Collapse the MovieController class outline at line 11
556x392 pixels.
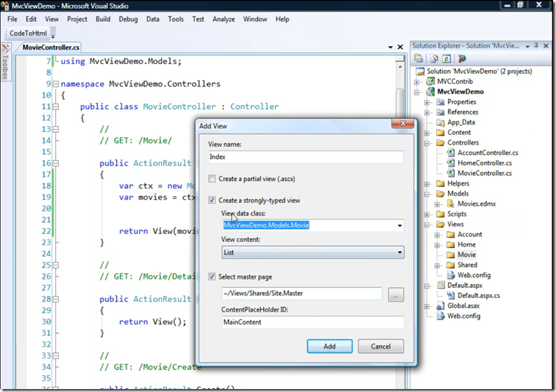56,107
